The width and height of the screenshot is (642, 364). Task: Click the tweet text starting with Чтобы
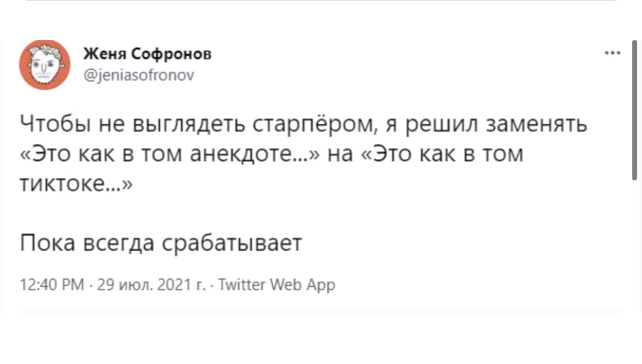pyautogui.click(x=303, y=154)
